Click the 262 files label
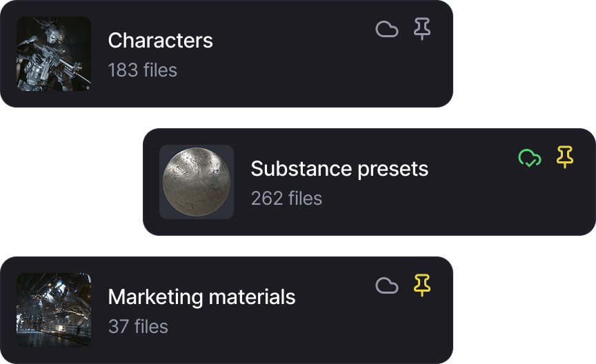Viewport: 596px width, 364px height. 286,199
